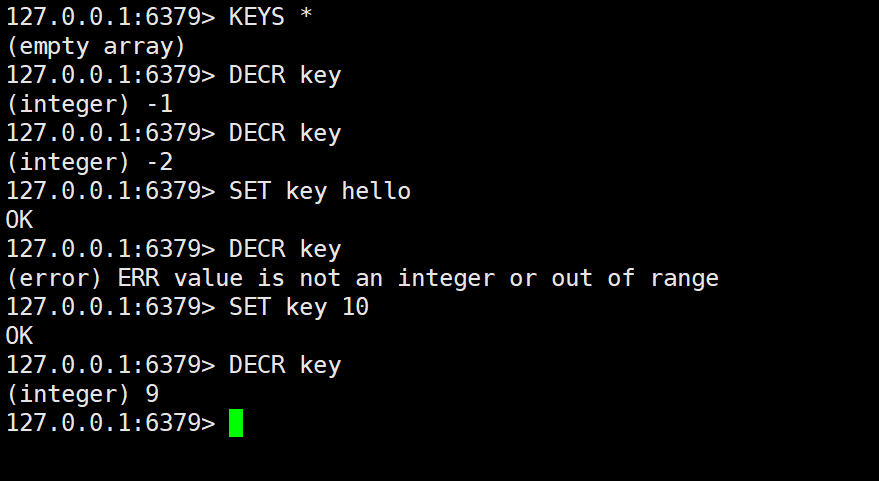Click the first DECR key command
Screen dimensions: 879x481
284,75
